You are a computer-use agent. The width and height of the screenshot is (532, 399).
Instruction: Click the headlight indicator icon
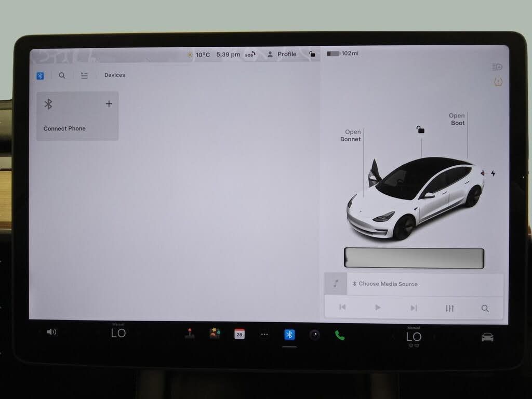click(497, 67)
